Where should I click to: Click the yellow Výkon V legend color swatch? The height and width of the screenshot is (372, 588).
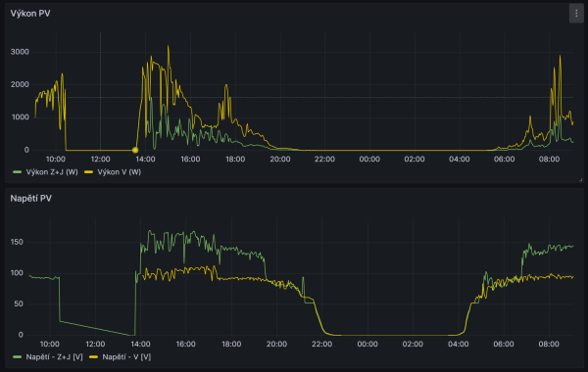(89, 172)
